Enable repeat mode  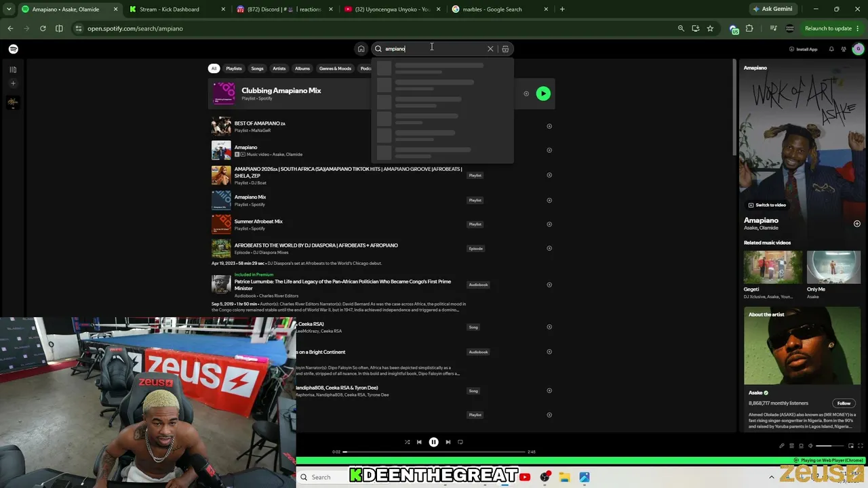point(460,442)
